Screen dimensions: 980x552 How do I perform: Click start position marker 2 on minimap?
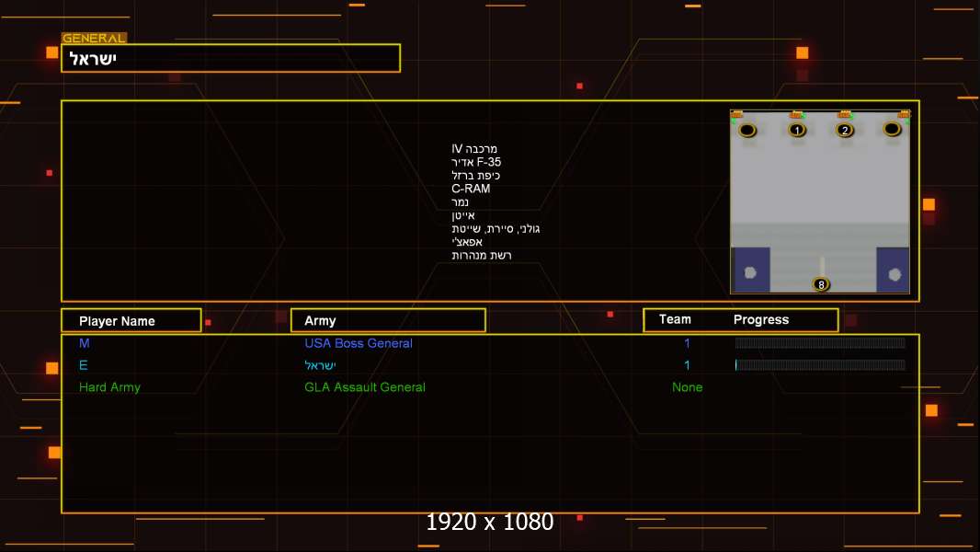pos(845,130)
